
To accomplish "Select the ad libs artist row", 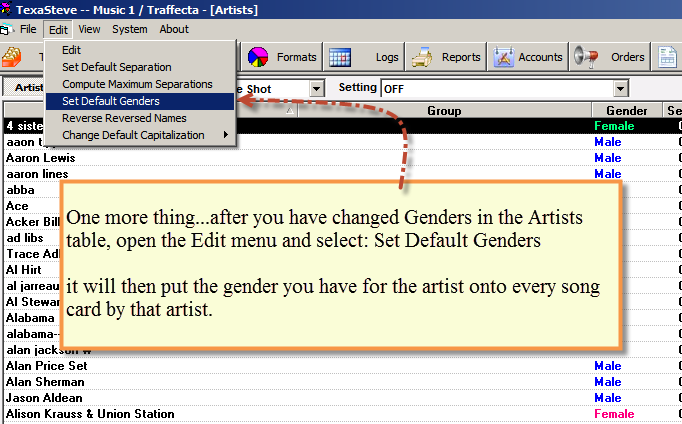I will [25, 238].
